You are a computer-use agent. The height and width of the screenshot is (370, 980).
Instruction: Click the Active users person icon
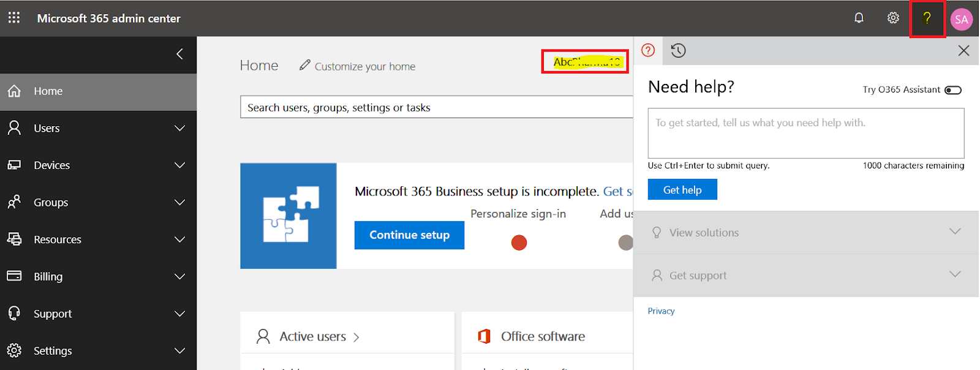tap(263, 336)
